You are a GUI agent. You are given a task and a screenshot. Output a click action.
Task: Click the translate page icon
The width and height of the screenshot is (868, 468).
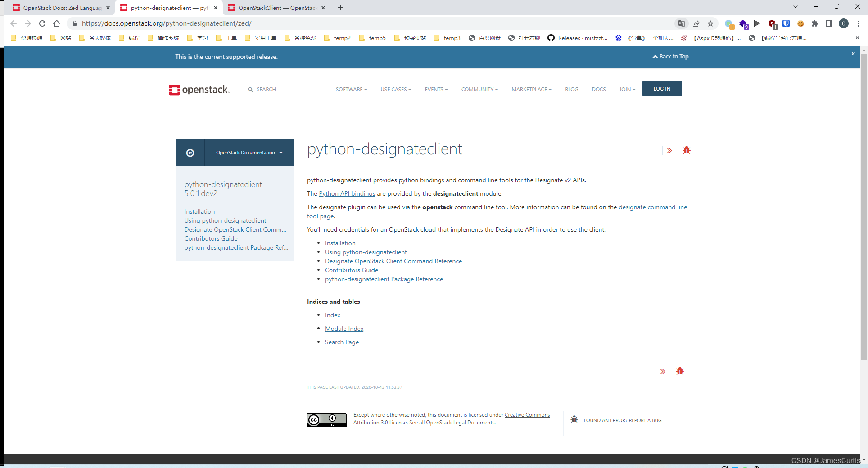[682, 23]
